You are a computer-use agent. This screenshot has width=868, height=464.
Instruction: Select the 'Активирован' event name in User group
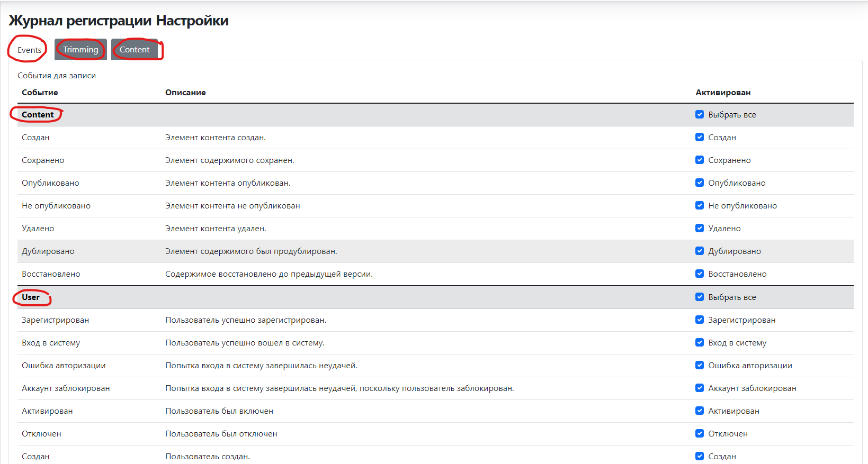(47, 411)
